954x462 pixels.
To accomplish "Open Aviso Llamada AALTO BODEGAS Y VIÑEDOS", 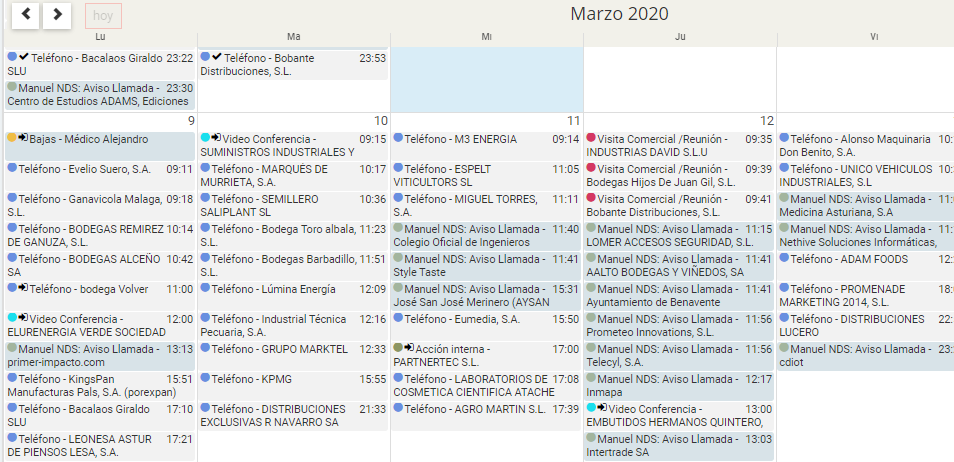I will (x=679, y=265).
